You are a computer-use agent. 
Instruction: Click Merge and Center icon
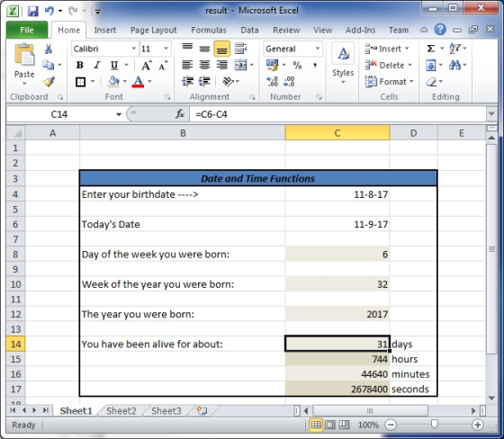pyautogui.click(x=241, y=65)
